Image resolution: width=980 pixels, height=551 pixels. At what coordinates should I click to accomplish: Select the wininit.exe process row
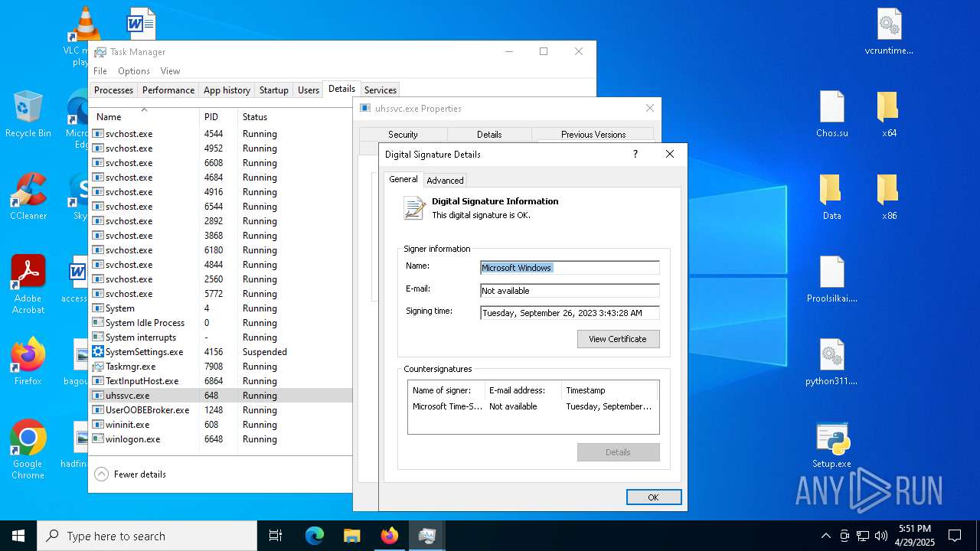click(220, 425)
